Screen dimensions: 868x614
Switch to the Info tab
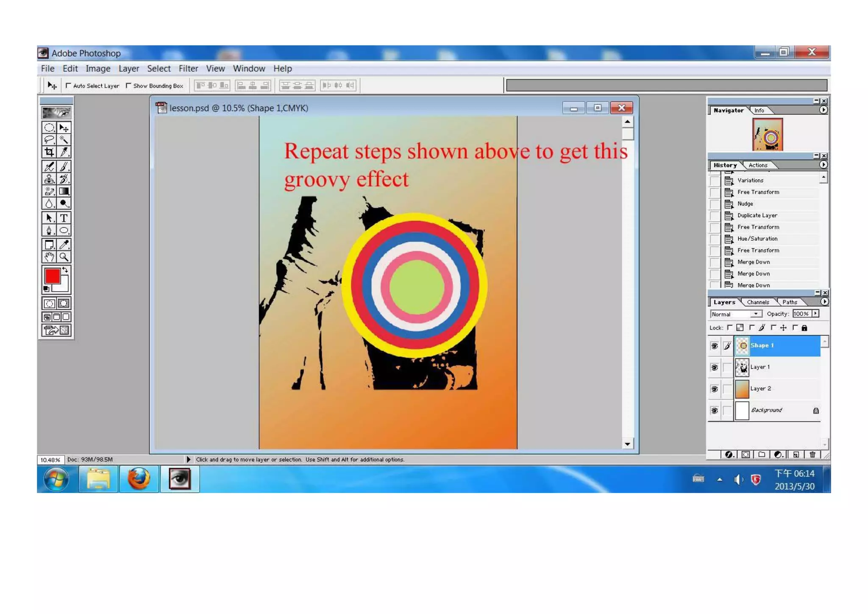click(759, 110)
